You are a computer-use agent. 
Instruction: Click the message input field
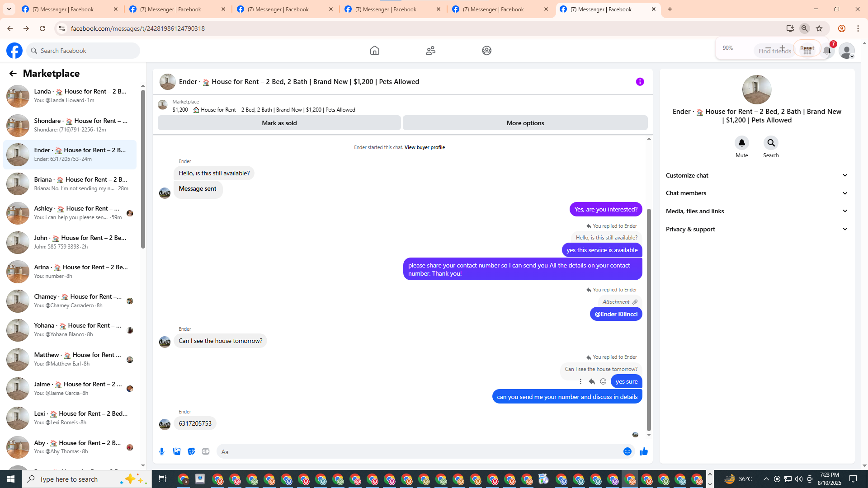[x=418, y=451]
